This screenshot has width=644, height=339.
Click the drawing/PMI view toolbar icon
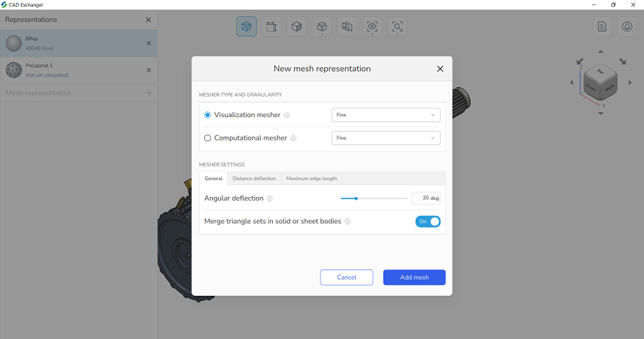coord(272,26)
